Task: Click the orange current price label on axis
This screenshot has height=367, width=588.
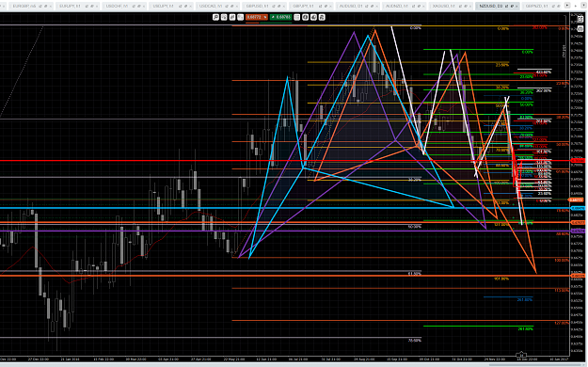Action: point(576,200)
